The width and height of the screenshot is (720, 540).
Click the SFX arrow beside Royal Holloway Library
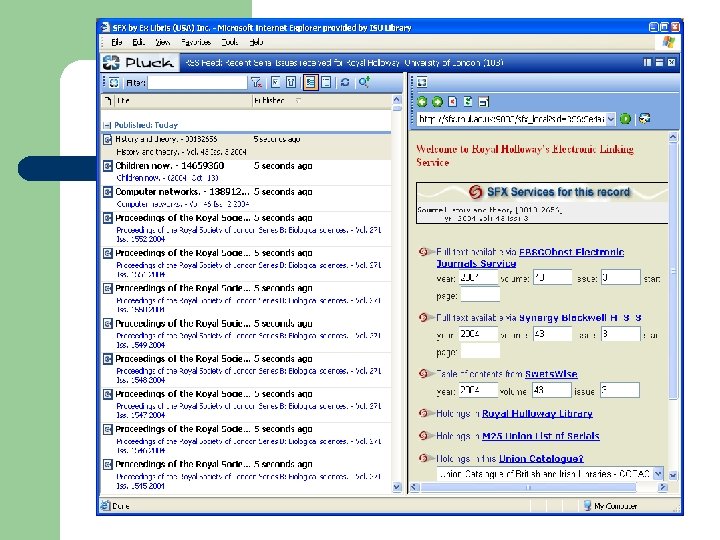pyautogui.click(x=425, y=413)
